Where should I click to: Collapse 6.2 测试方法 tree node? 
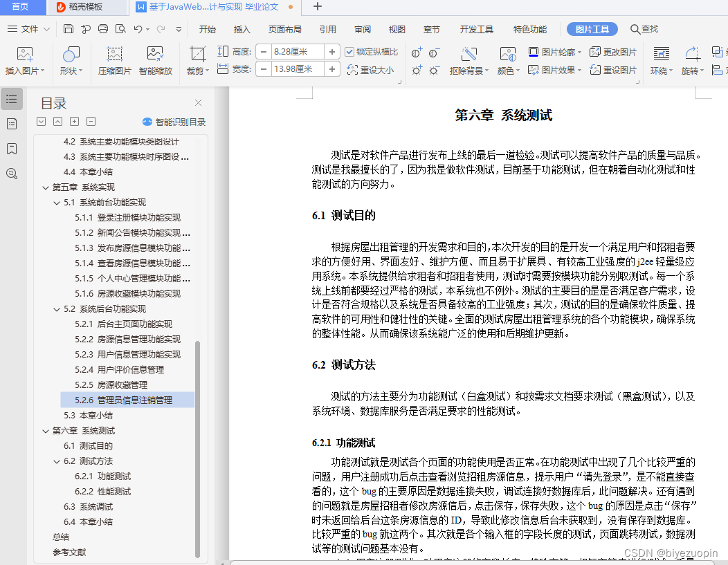tap(57, 461)
